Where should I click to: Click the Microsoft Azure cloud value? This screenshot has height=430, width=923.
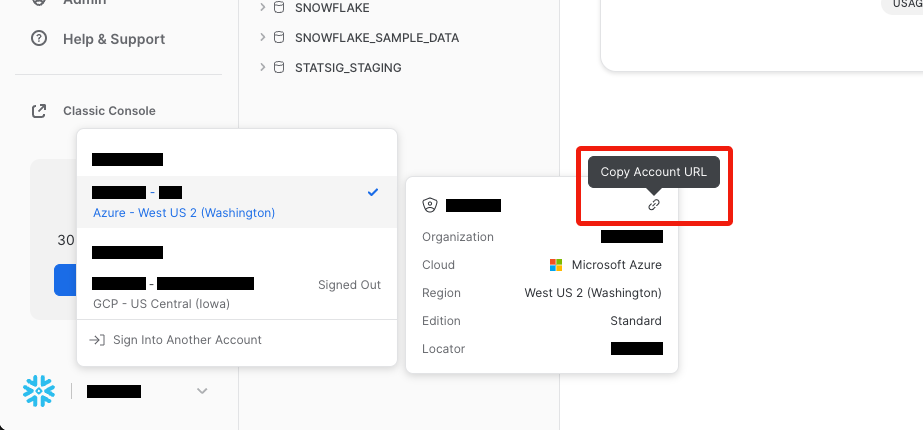pyautogui.click(x=616, y=265)
